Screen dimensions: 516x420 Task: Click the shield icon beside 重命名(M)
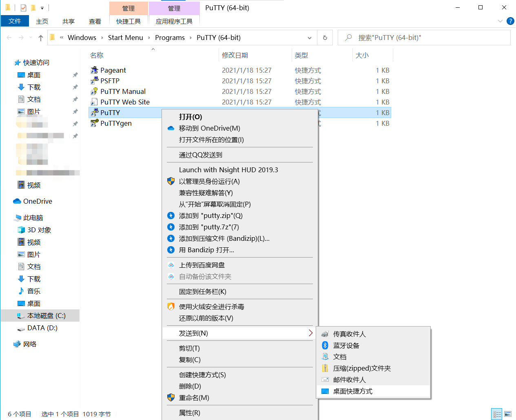pos(171,398)
